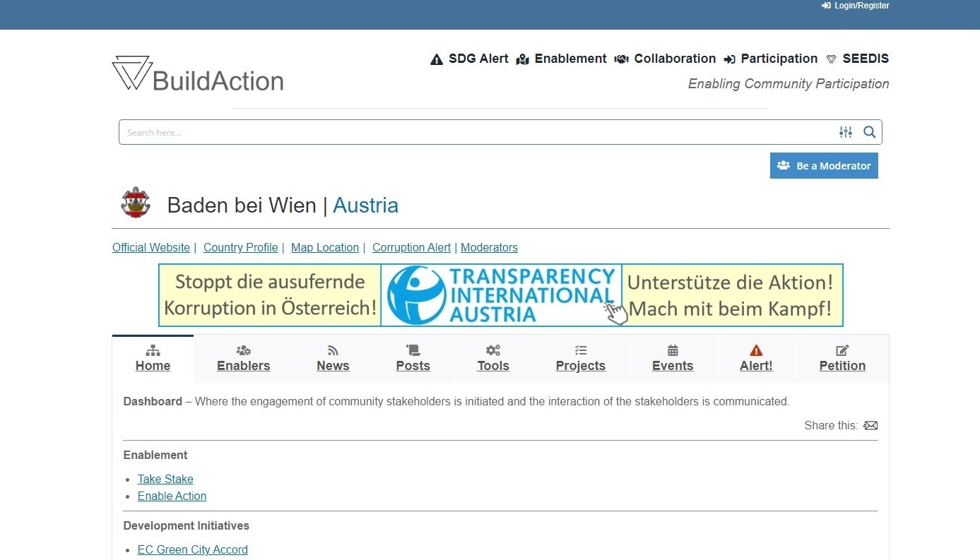Click the share by email envelope icon

point(870,426)
